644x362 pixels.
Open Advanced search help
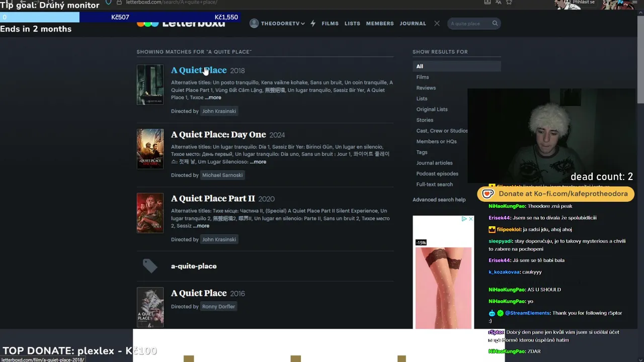coord(439,200)
